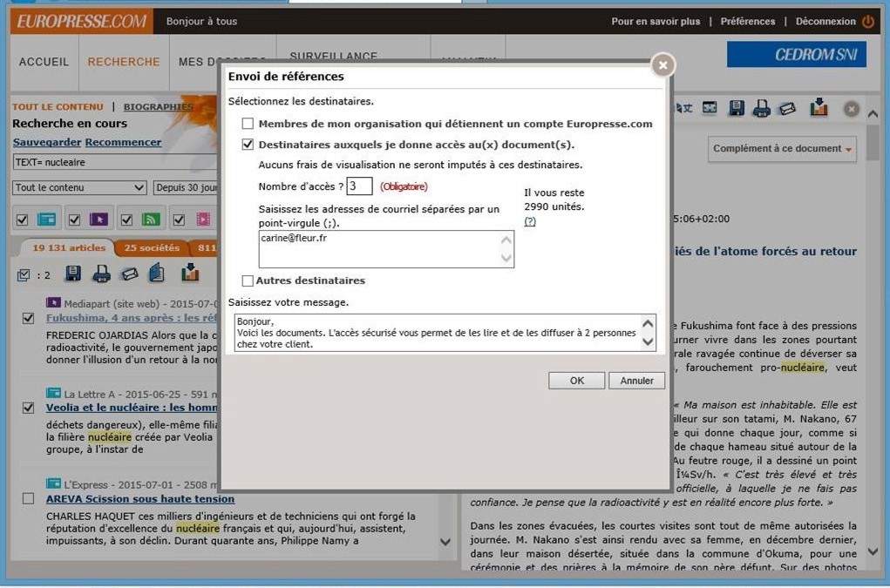890x588 pixels.
Task: Click the save icon in document toolbar
Action: pyautogui.click(x=737, y=108)
